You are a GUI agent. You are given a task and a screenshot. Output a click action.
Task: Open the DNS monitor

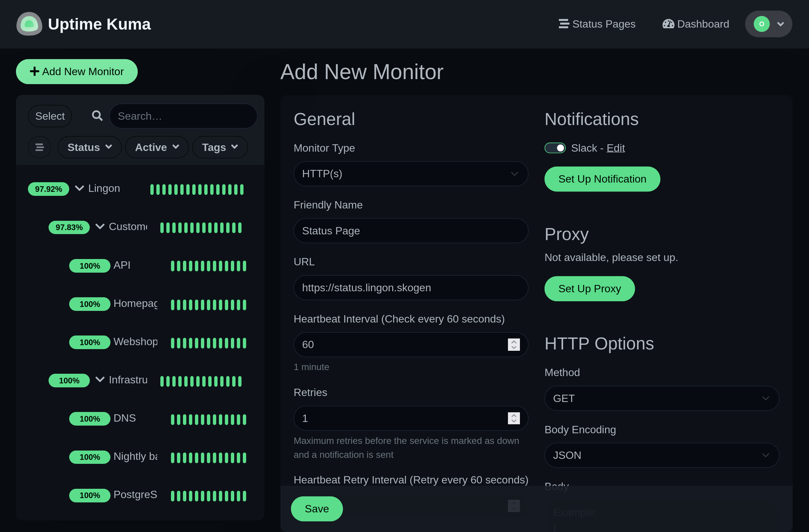point(125,418)
